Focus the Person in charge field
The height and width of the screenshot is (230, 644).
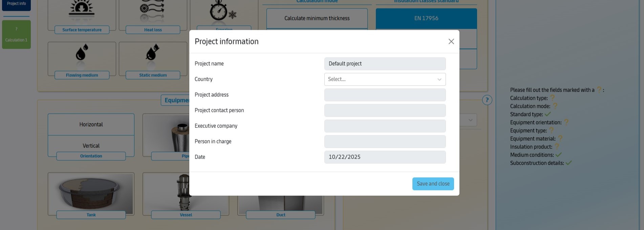(x=385, y=141)
